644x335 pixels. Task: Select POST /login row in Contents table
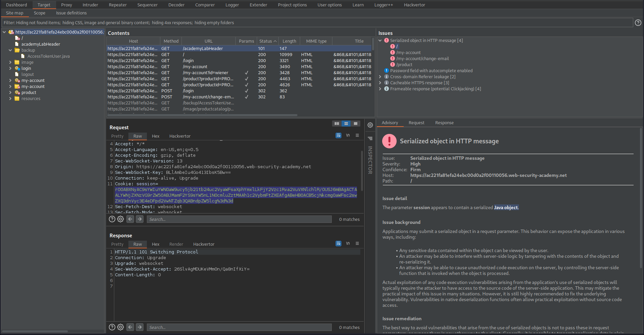[x=239, y=91]
